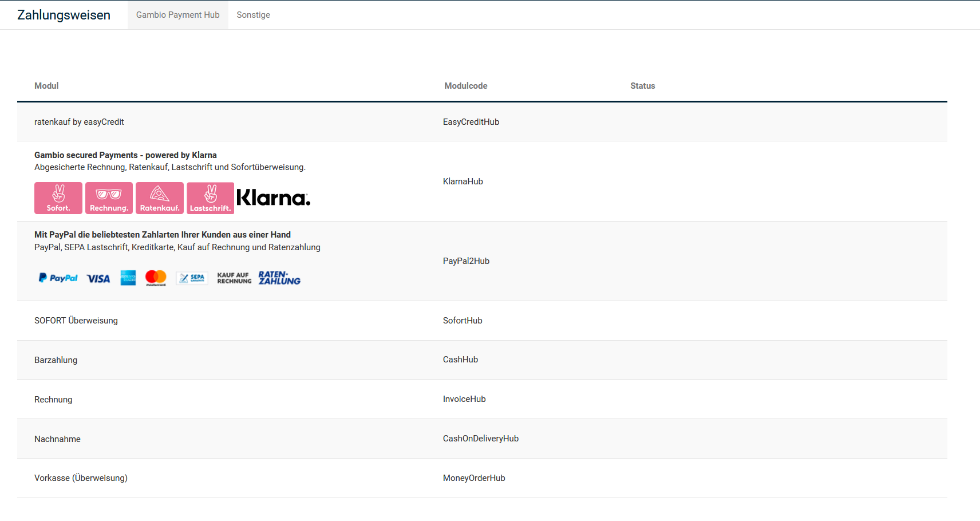Click the VISA card logo
The width and height of the screenshot is (980, 521).
98,279
